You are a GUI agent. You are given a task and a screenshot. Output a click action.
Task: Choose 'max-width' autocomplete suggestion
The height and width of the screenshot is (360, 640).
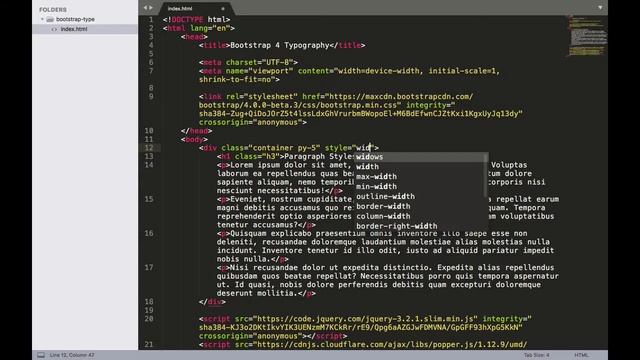point(420,177)
